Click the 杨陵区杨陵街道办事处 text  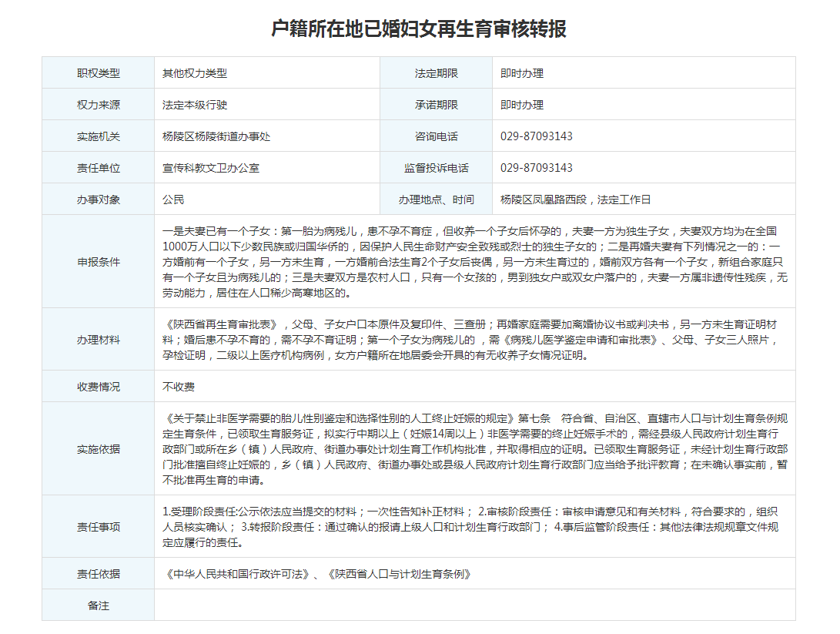point(216,136)
